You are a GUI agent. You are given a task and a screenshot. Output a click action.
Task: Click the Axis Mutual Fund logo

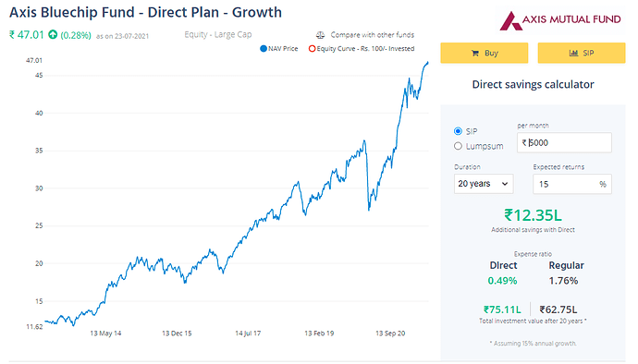[560, 20]
